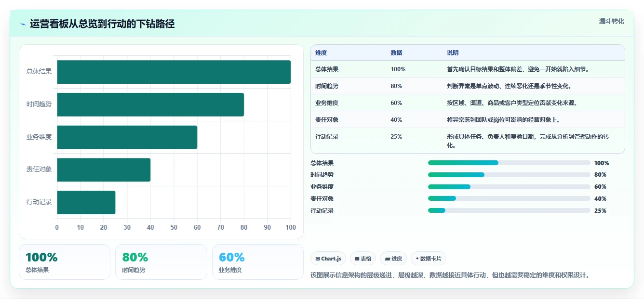Click the 40% value beside the progress bar
This screenshot has height=299, width=644.
(x=600, y=199)
